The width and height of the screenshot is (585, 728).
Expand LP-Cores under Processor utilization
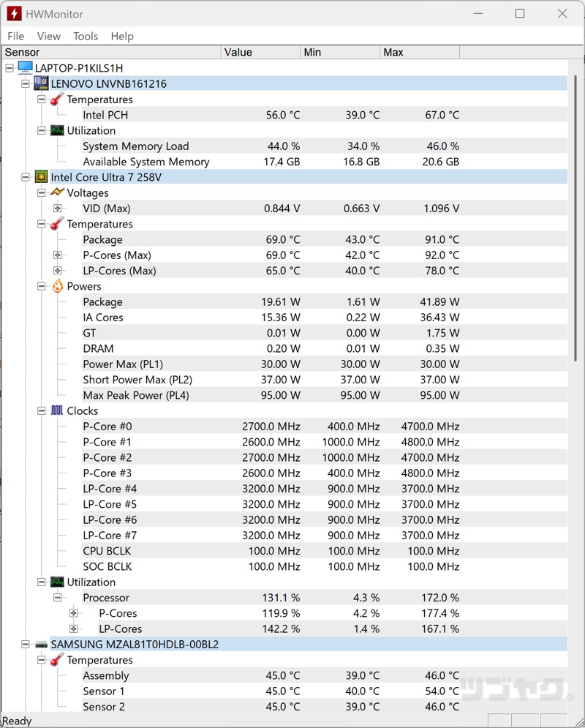click(73, 628)
